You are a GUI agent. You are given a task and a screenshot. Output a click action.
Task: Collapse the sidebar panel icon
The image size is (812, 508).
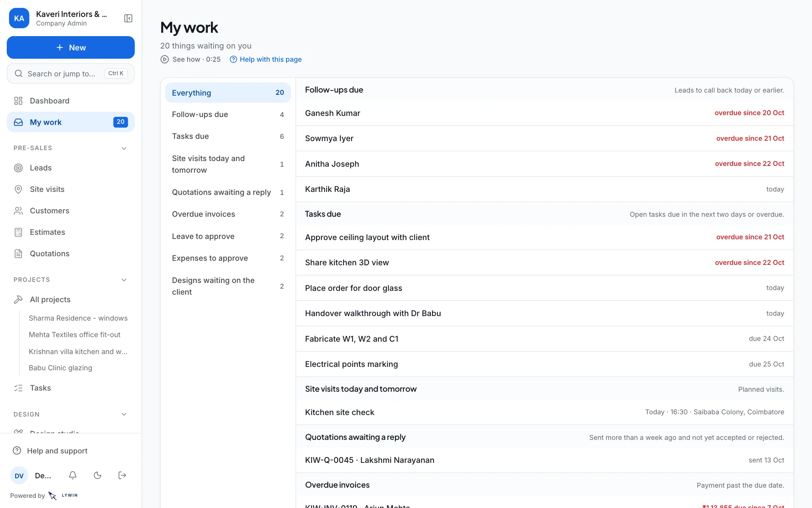click(128, 18)
